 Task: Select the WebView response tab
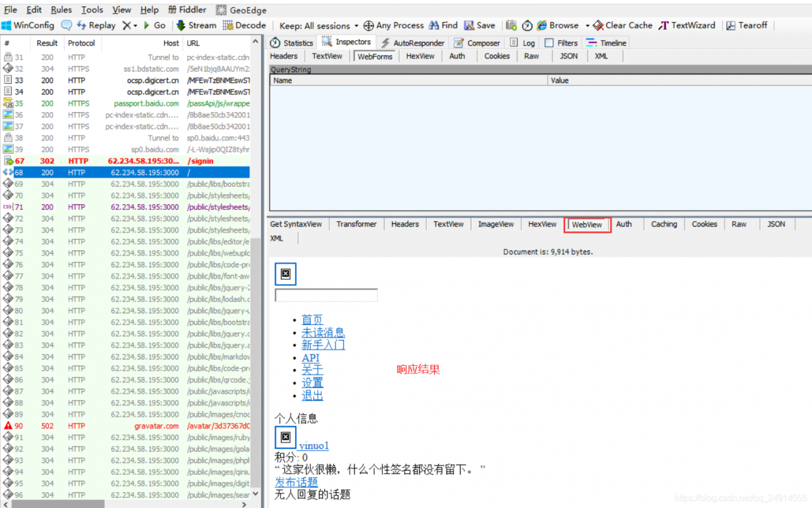(587, 225)
